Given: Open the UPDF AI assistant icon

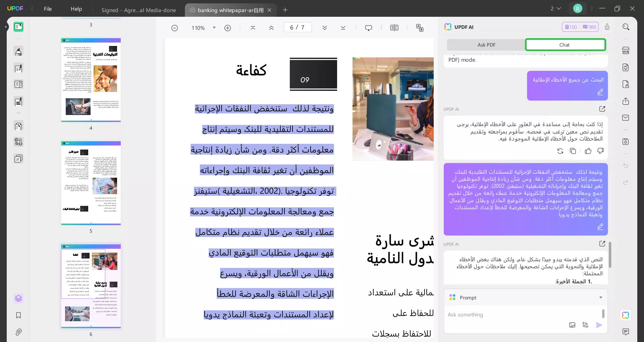Looking at the screenshot, I should click(x=626, y=315).
